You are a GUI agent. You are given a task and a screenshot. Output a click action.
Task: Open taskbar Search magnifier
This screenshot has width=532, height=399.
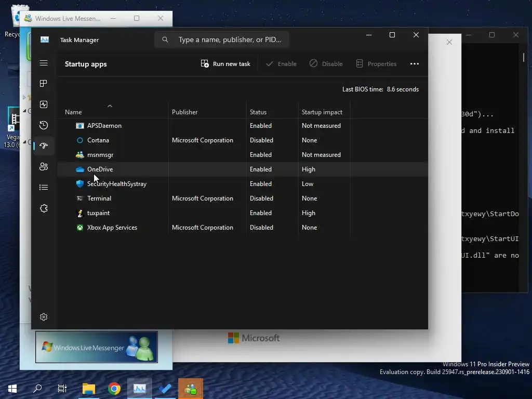37,389
